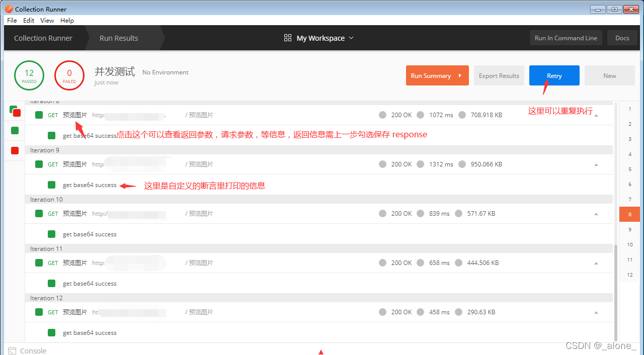
Task: Click green status square of 950.066 KB request
Action: click(x=39, y=164)
